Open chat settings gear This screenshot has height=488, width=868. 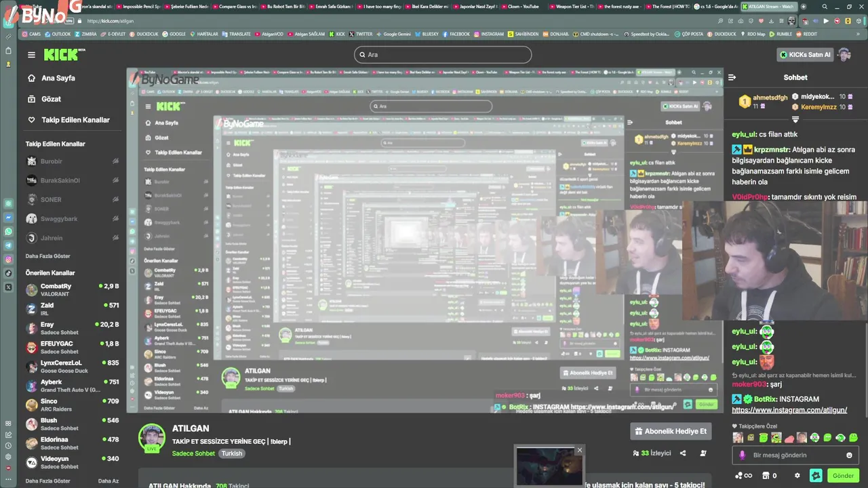[797, 476]
